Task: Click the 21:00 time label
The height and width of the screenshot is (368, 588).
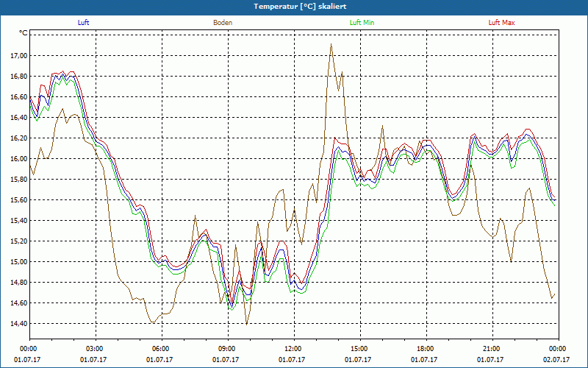Action: (492, 349)
